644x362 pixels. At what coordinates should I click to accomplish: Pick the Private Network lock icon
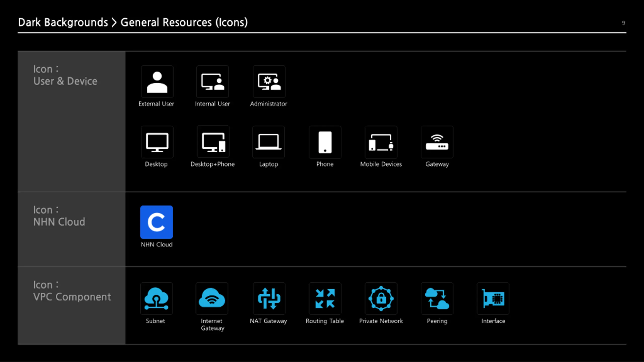(381, 298)
